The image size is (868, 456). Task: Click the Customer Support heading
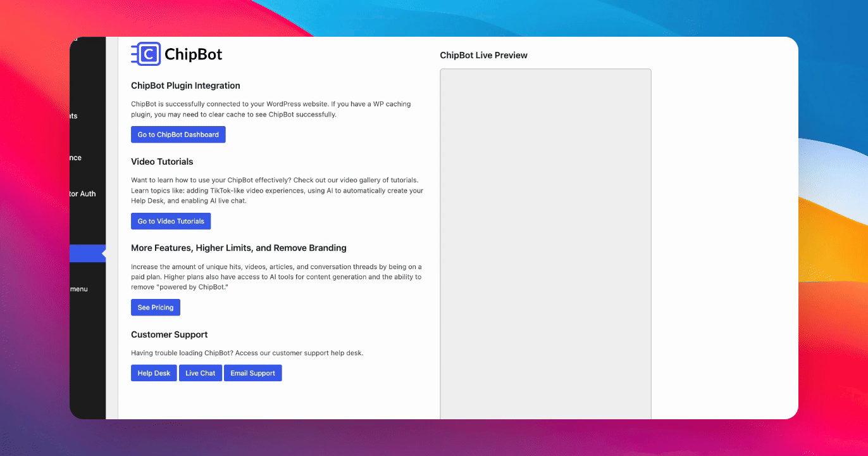pyautogui.click(x=170, y=334)
